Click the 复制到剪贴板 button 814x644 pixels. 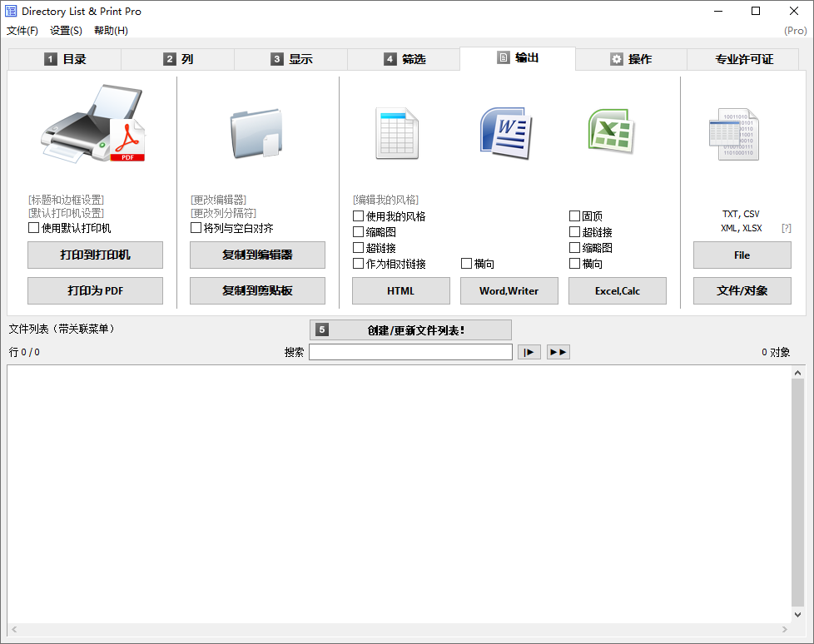[256, 290]
